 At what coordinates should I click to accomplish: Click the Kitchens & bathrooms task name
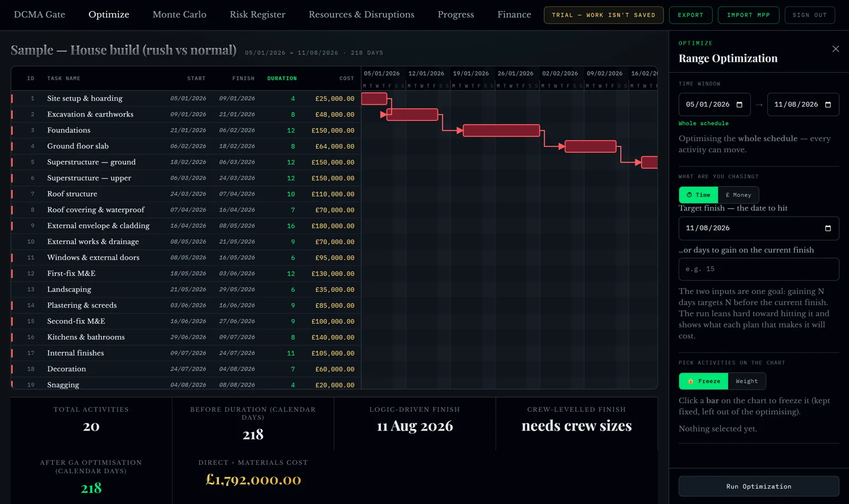(x=86, y=337)
